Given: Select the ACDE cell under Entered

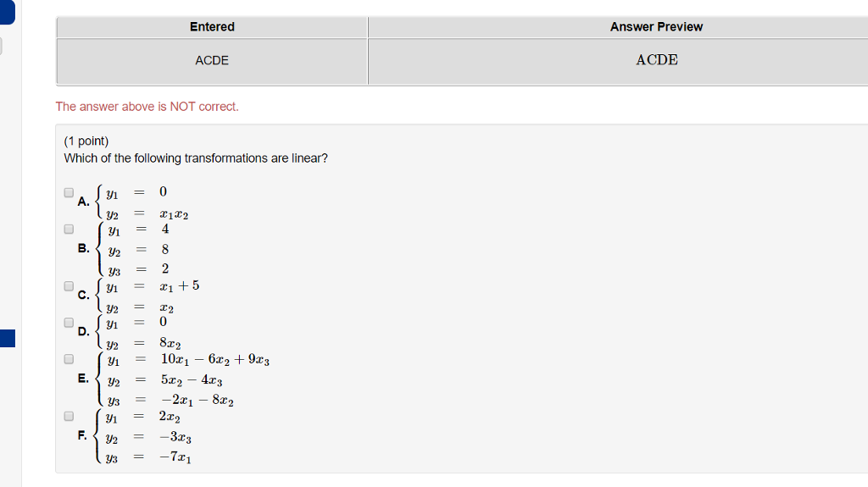Looking at the screenshot, I should (212, 60).
